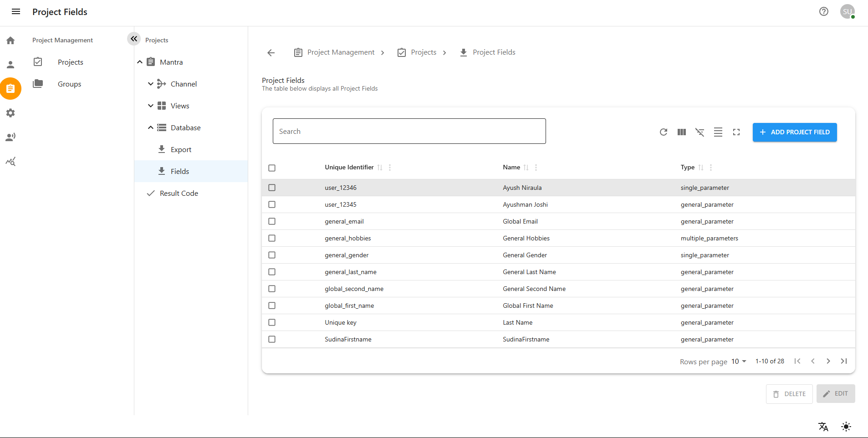The height and width of the screenshot is (438, 868).
Task: Change the table row density
Action: [x=718, y=132]
